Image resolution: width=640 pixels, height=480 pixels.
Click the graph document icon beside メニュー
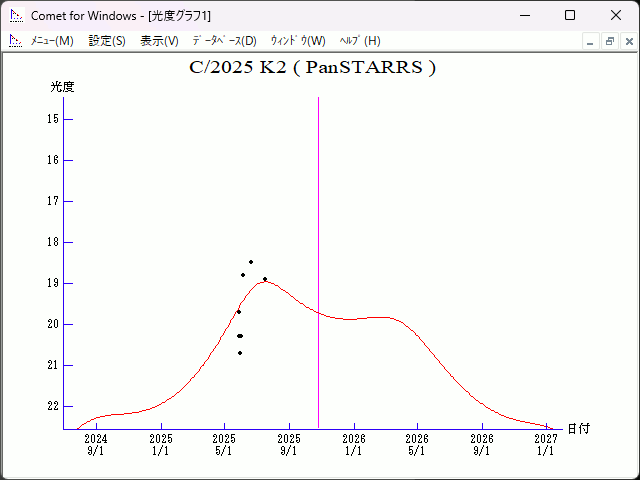coord(15,41)
